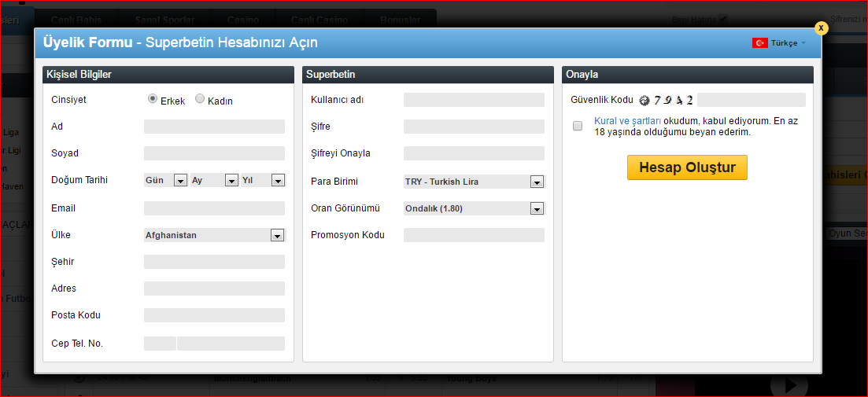Viewport: 868px width, 397px height.
Task: Click the Adres address field
Action: point(214,289)
